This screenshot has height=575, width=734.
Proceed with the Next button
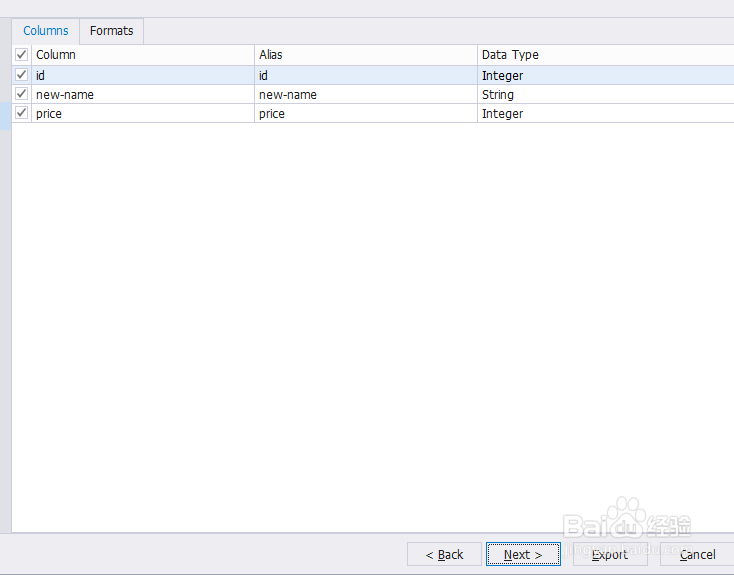[x=523, y=554]
